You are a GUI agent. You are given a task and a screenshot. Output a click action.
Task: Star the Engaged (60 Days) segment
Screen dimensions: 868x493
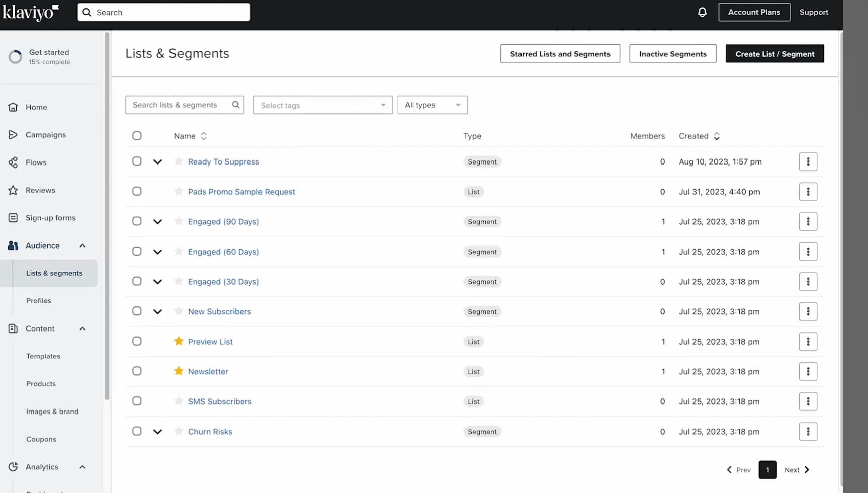point(179,251)
